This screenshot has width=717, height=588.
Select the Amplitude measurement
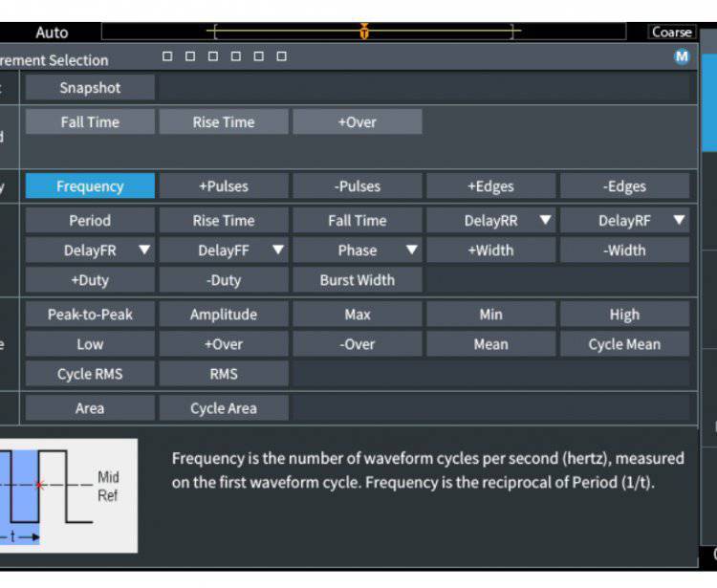coord(224,315)
